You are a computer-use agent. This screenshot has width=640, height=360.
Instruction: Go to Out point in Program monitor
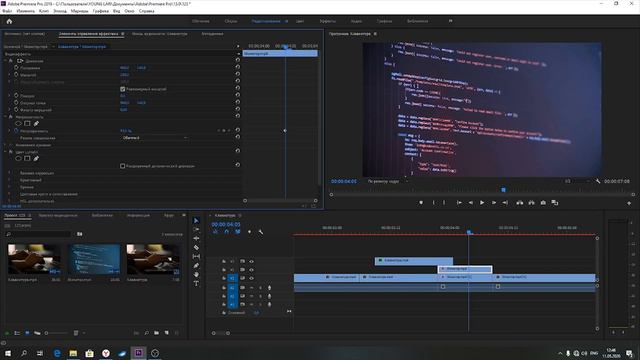point(505,202)
